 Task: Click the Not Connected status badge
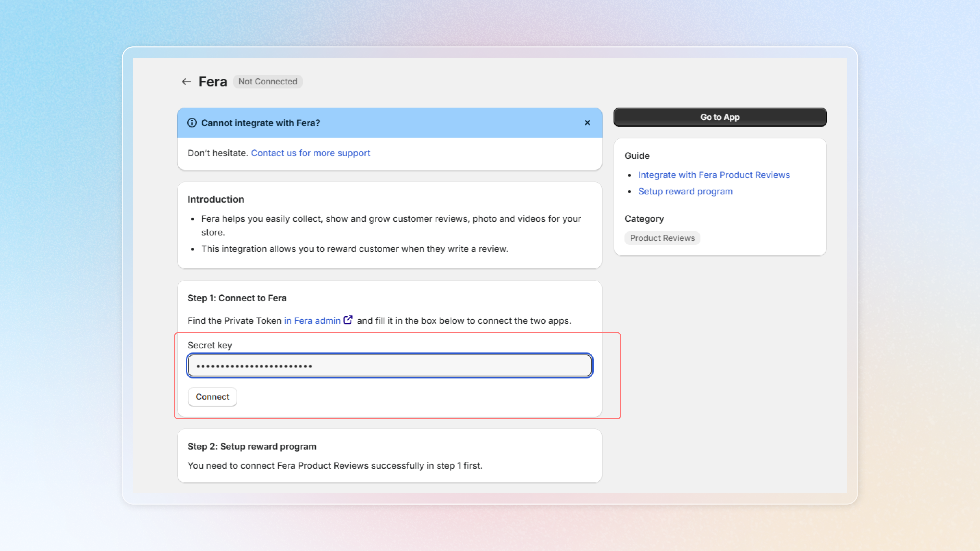coord(268,81)
